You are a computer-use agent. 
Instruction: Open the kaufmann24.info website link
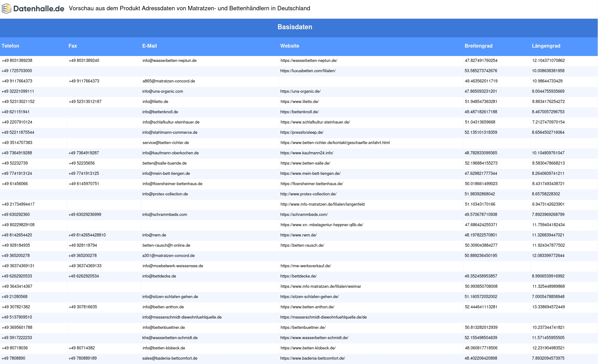coord(307,153)
